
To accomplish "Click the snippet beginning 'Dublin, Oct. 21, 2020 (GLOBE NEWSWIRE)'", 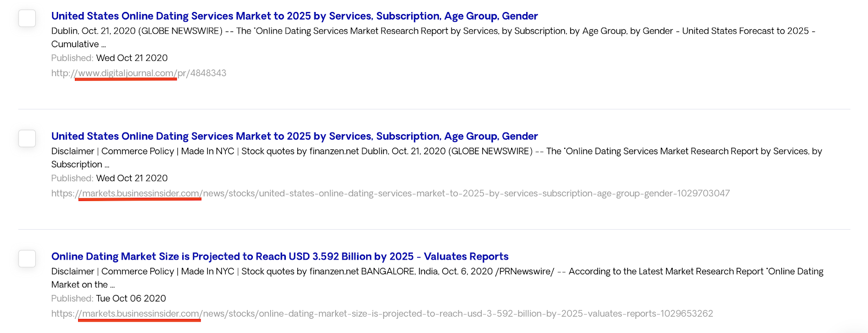I will (433, 37).
